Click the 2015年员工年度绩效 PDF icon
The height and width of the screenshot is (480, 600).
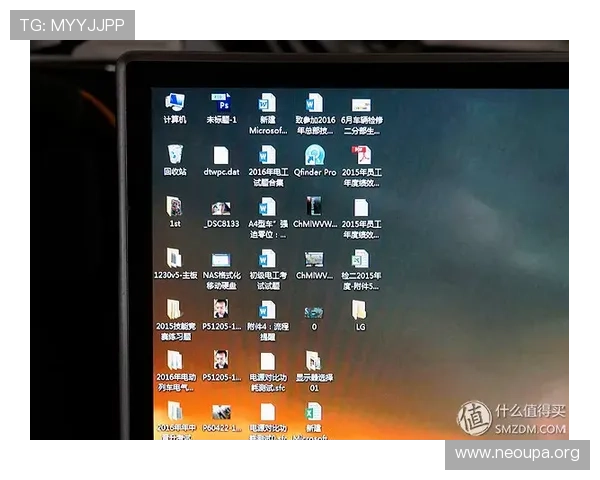click(x=361, y=156)
